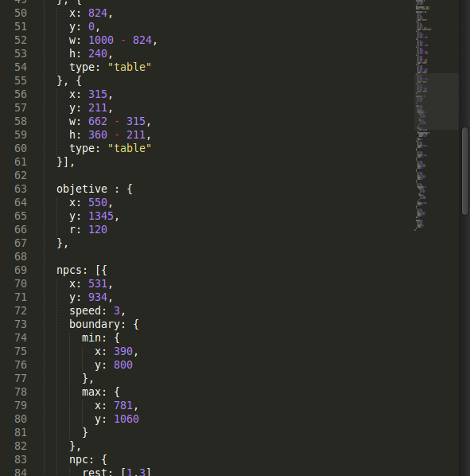Click the code text "speed: 3,"

(97, 311)
